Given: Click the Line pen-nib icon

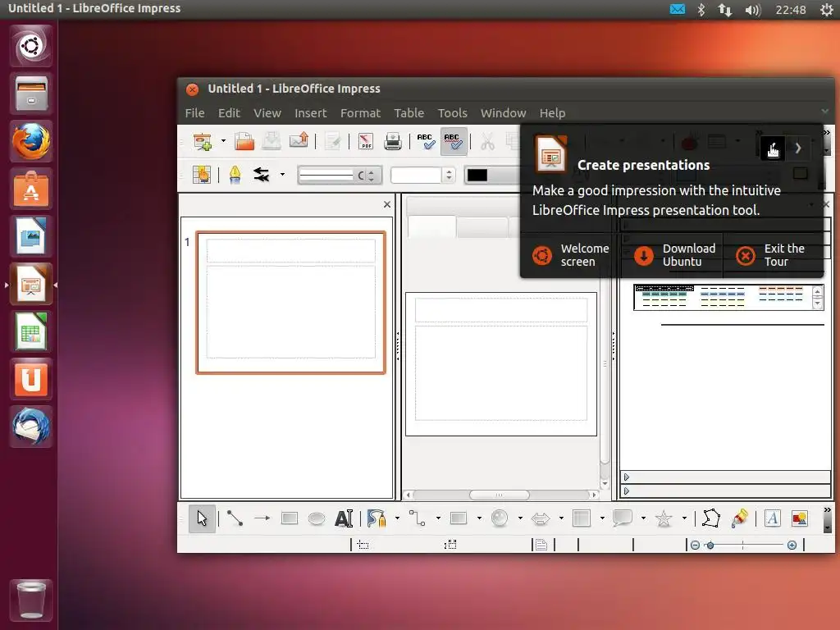Looking at the screenshot, I should [235, 175].
